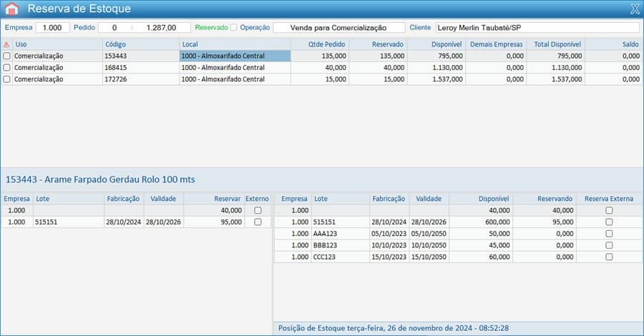The image size is (644, 336).
Task: Check the row checkbox for código 153443
Action: pyautogui.click(x=6, y=56)
